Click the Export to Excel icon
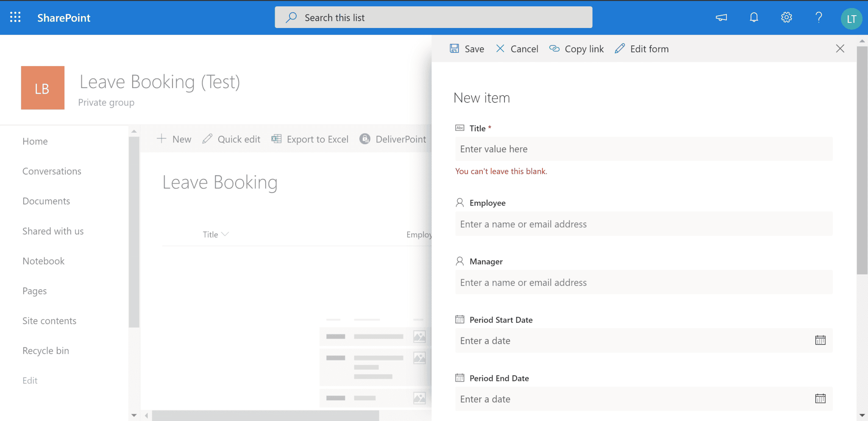 pyautogui.click(x=276, y=139)
